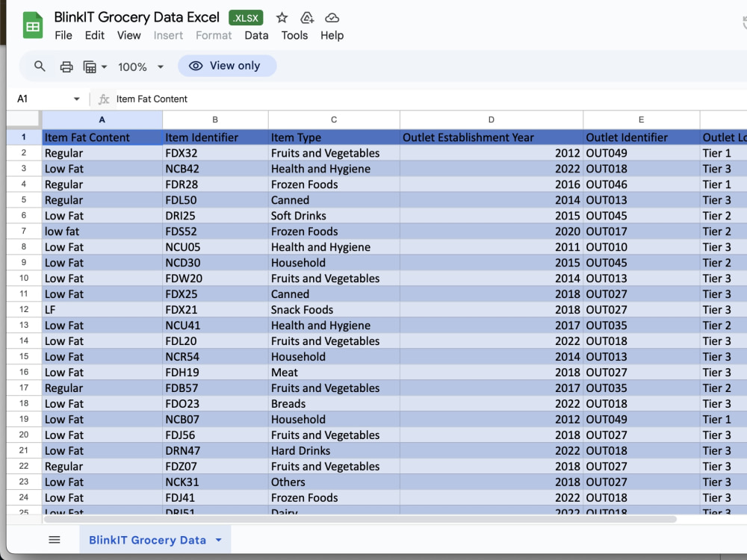Click the add to Drive icon

tap(307, 18)
